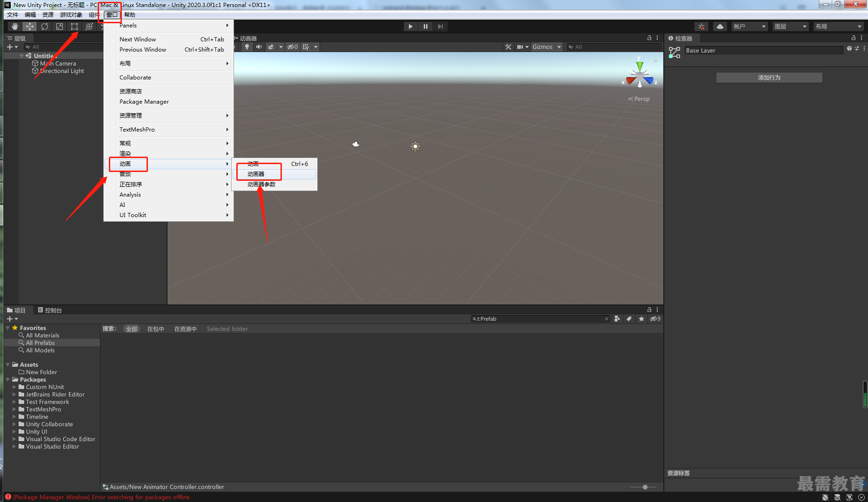Select the Transform tool
The image size is (868, 502).
pyautogui.click(x=89, y=26)
